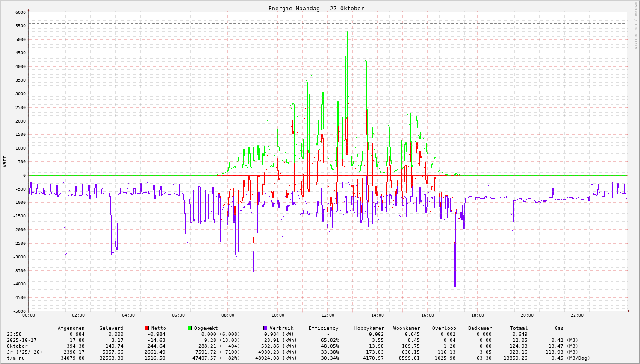Click the 5000 value on the y-axis
640x364 pixels.
pyautogui.click(x=20, y=39)
